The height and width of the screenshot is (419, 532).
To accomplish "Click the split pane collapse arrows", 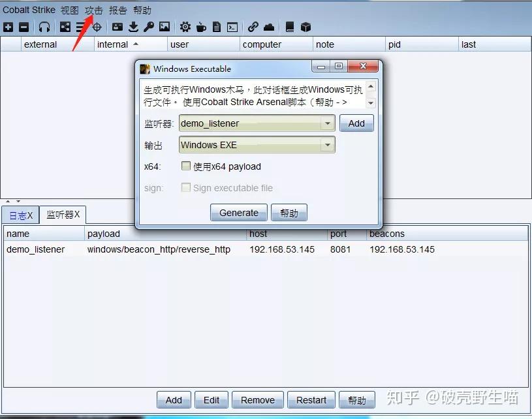I will (13, 201).
